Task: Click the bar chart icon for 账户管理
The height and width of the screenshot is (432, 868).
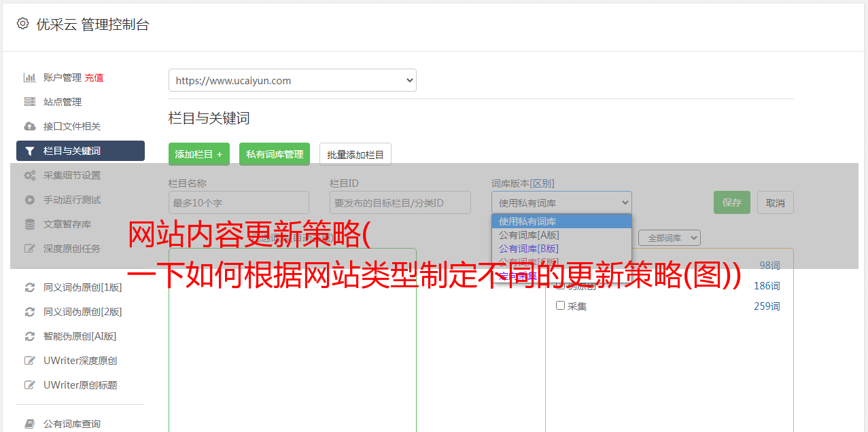Action: (30, 77)
